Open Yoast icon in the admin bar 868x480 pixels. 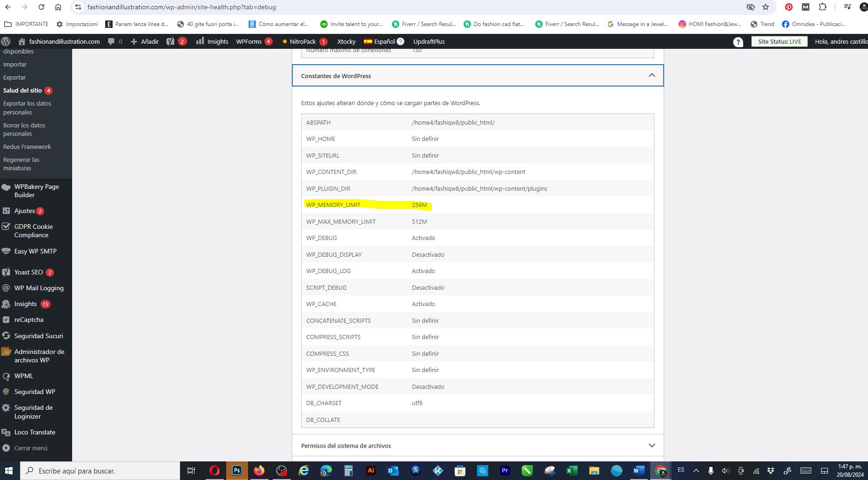[x=176, y=41]
